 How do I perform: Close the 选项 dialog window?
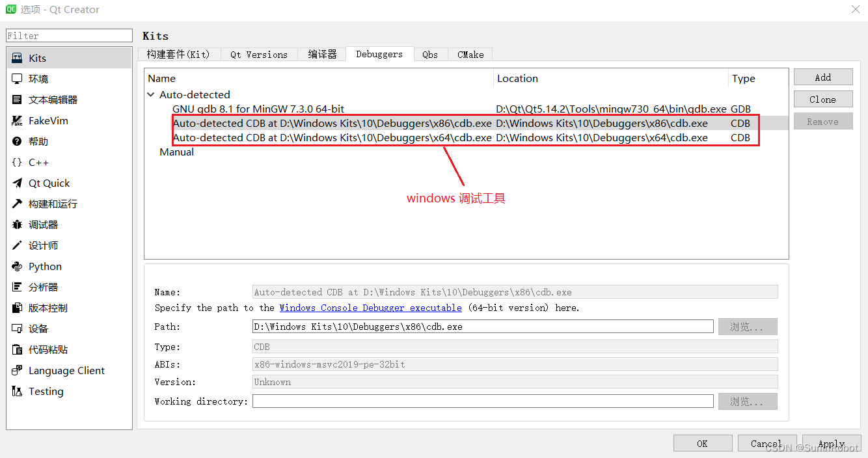[x=855, y=9]
